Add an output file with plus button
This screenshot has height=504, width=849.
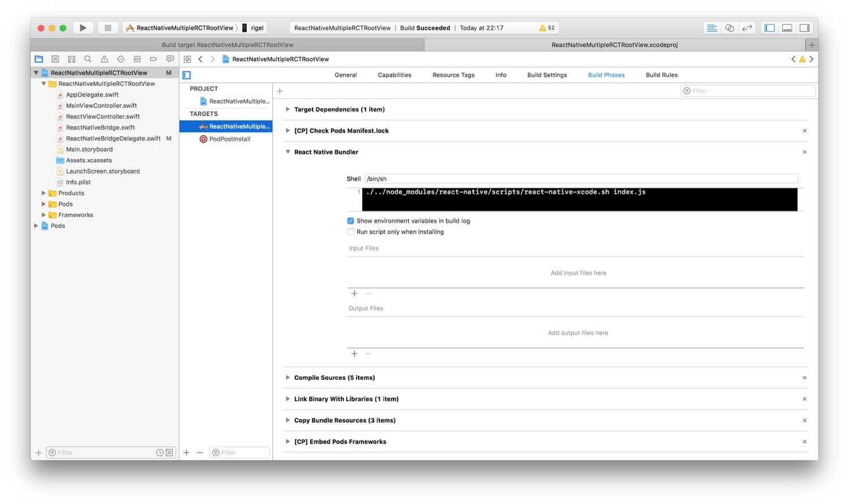pos(354,354)
